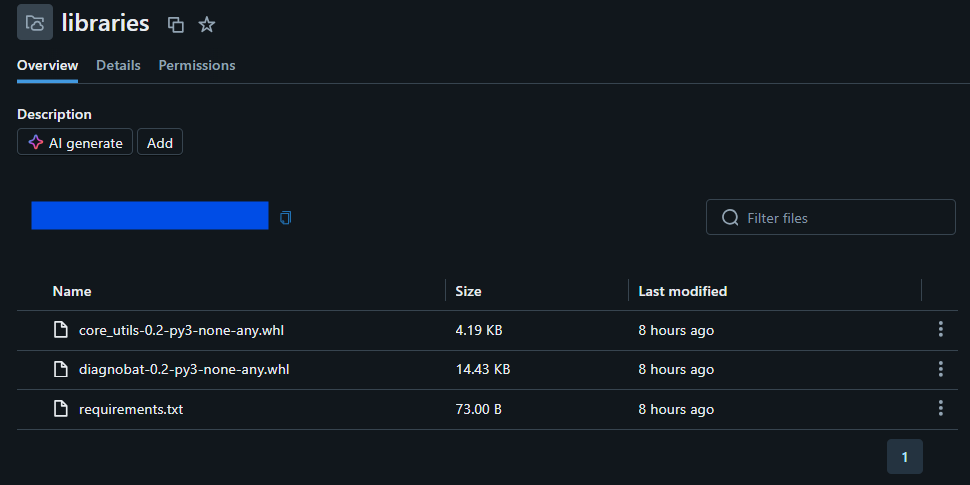Open the requirements.txt file
Viewport: 970px width, 485px height.
(131, 409)
